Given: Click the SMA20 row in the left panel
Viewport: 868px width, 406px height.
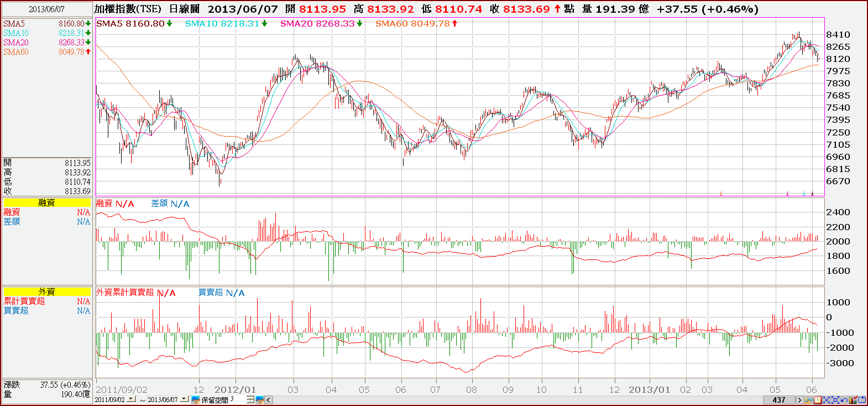Looking at the screenshot, I should pyautogui.click(x=47, y=43).
